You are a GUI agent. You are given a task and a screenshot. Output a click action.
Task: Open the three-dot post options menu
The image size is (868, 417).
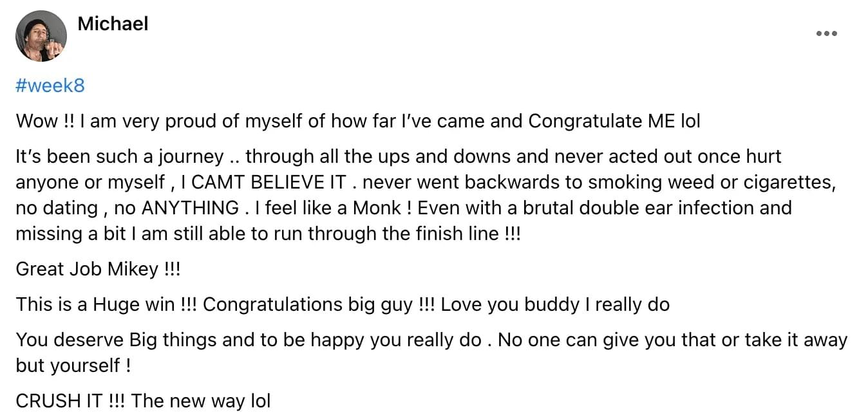point(826,33)
